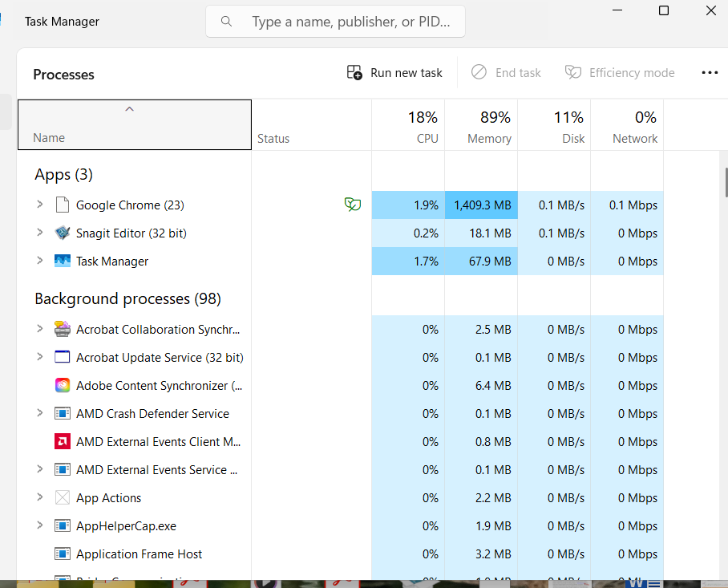Select the AMD External Events Client name

(x=158, y=442)
